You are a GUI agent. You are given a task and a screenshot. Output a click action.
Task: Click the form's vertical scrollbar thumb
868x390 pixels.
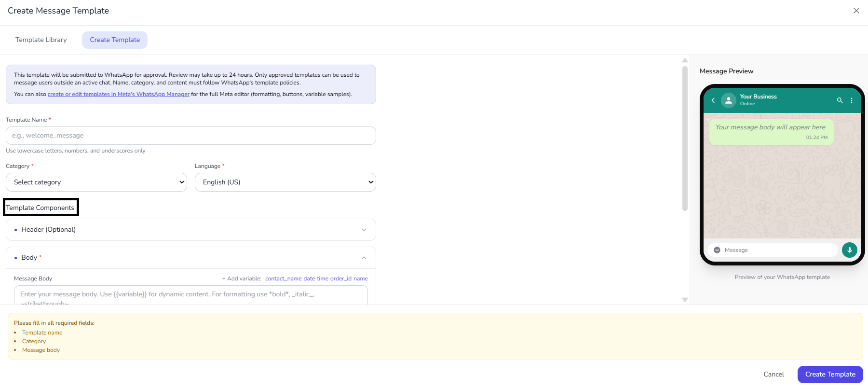[x=685, y=139]
